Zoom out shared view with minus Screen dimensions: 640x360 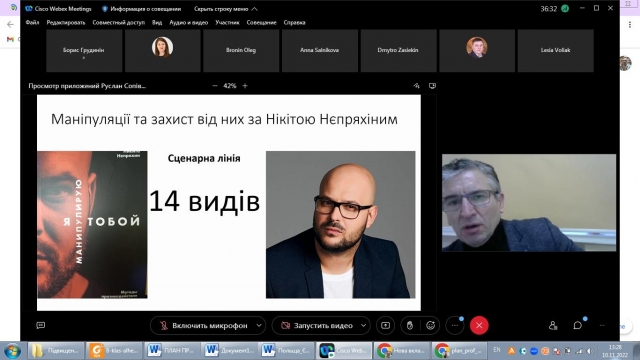pos(215,86)
